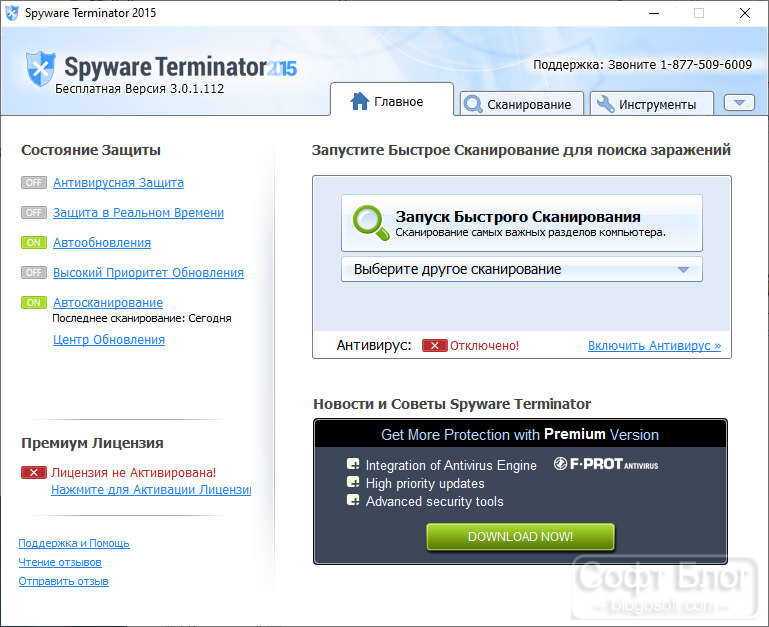
Task: Switch to the Инструменты tab
Action: (x=652, y=104)
